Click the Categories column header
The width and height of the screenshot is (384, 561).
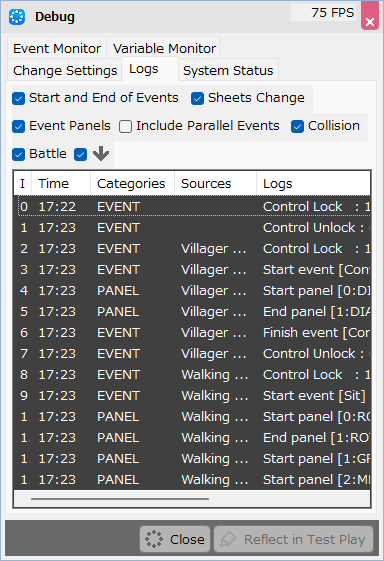132,184
